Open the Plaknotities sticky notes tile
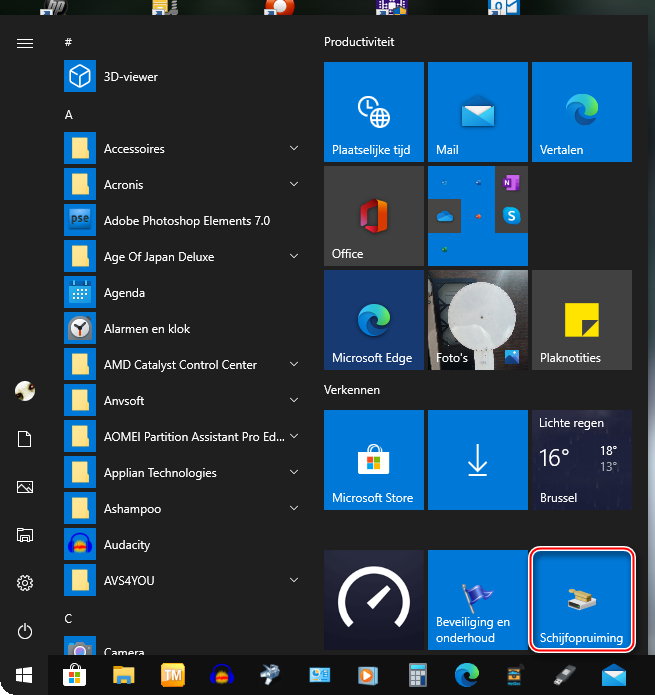655x695 pixels. pyautogui.click(x=581, y=319)
